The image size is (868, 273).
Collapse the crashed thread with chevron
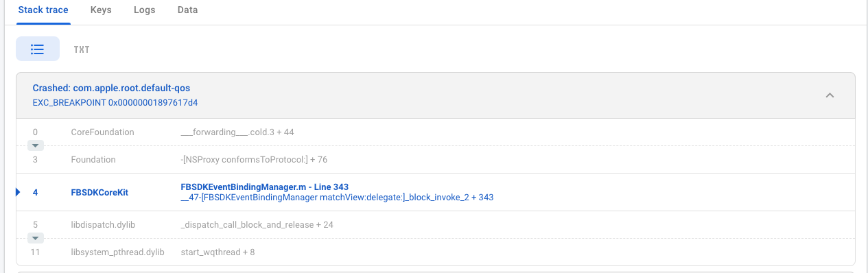coord(830,95)
